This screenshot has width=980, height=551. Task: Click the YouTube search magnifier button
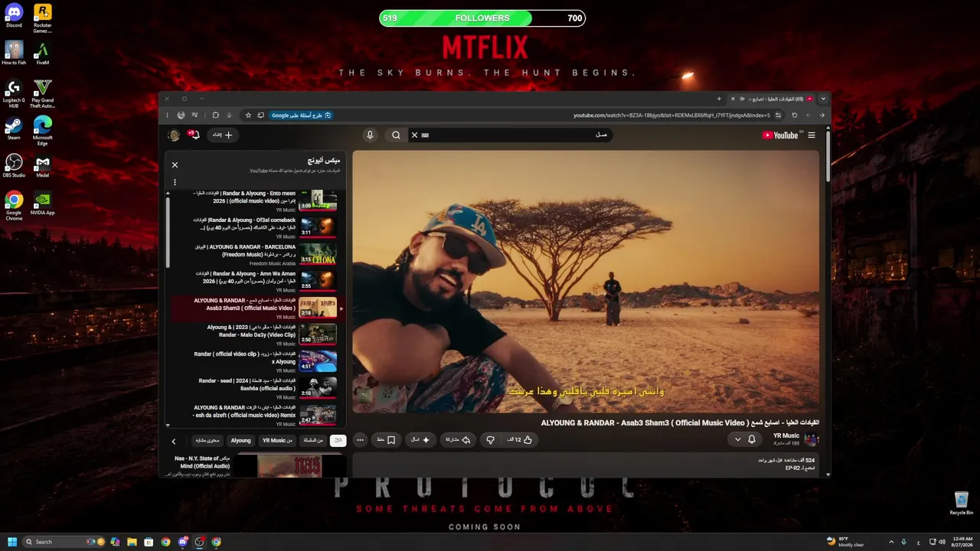coord(396,135)
